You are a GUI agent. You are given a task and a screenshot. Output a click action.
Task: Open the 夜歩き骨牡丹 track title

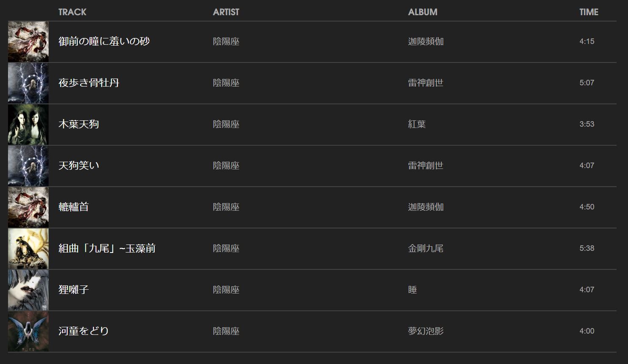click(x=89, y=83)
